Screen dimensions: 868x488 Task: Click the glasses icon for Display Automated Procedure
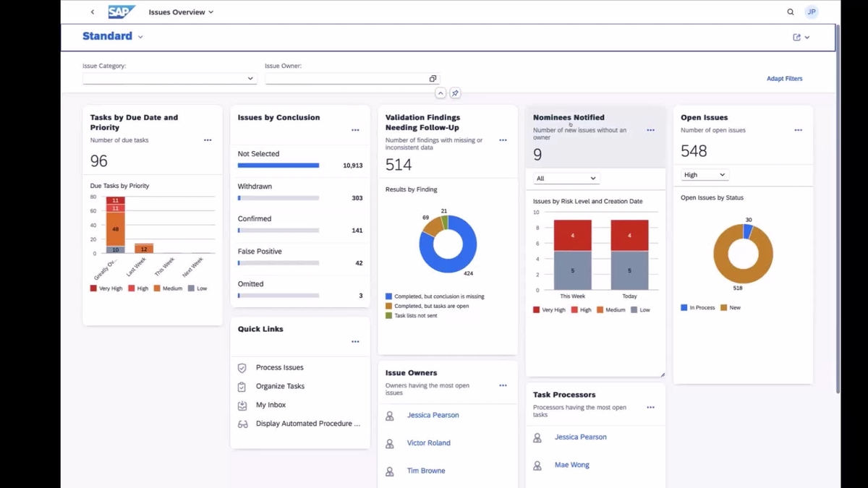coord(242,424)
